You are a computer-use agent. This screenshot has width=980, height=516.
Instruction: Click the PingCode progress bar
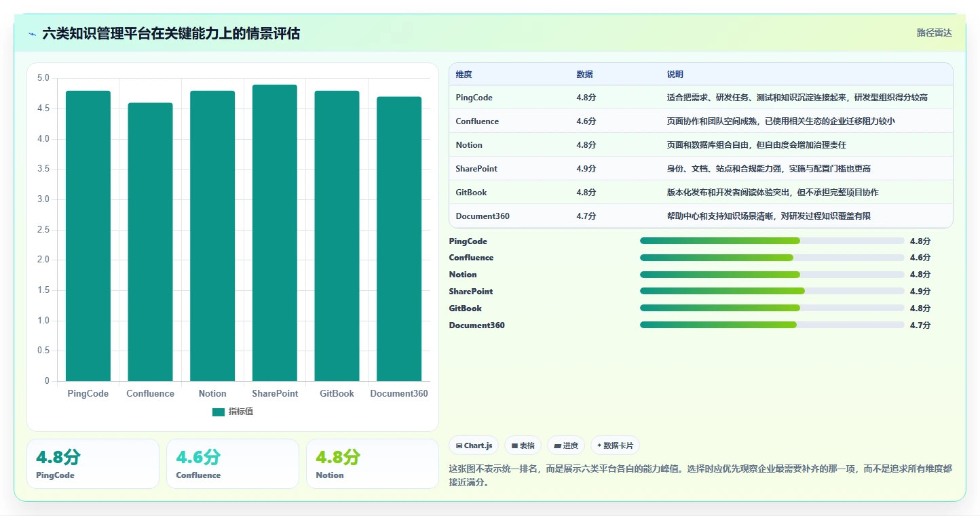click(x=772, y=241)
